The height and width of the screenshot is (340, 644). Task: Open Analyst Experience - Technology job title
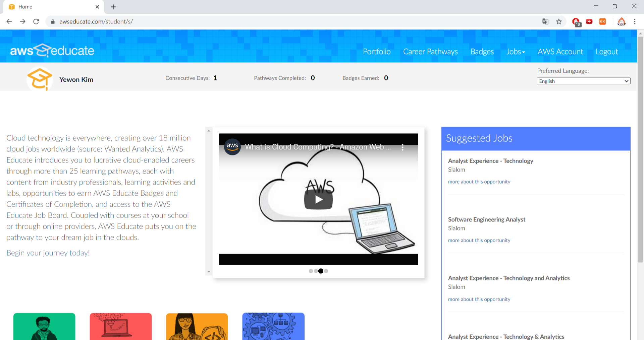(x=490, y=161)
